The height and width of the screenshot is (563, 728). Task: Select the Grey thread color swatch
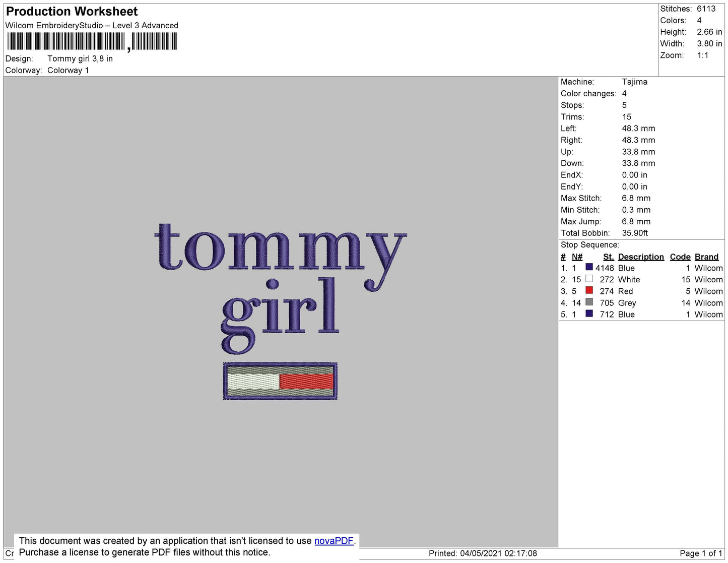coord(589,302)
